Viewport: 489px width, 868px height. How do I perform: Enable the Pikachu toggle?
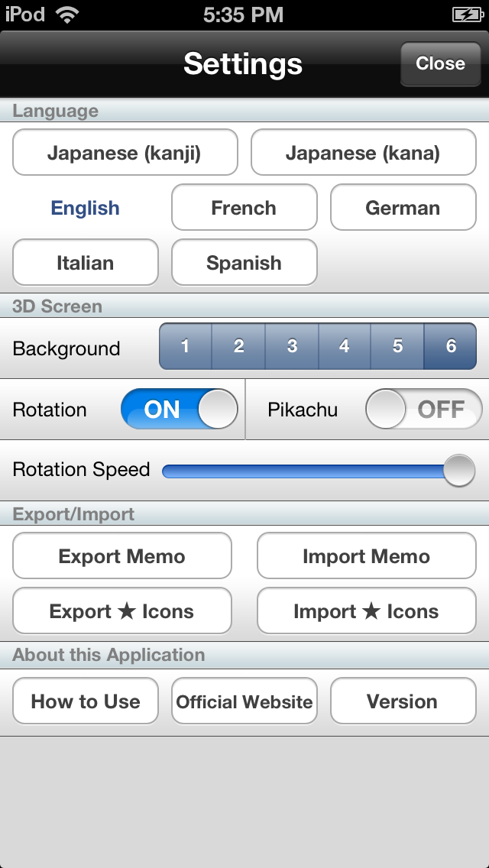point(423,410)
